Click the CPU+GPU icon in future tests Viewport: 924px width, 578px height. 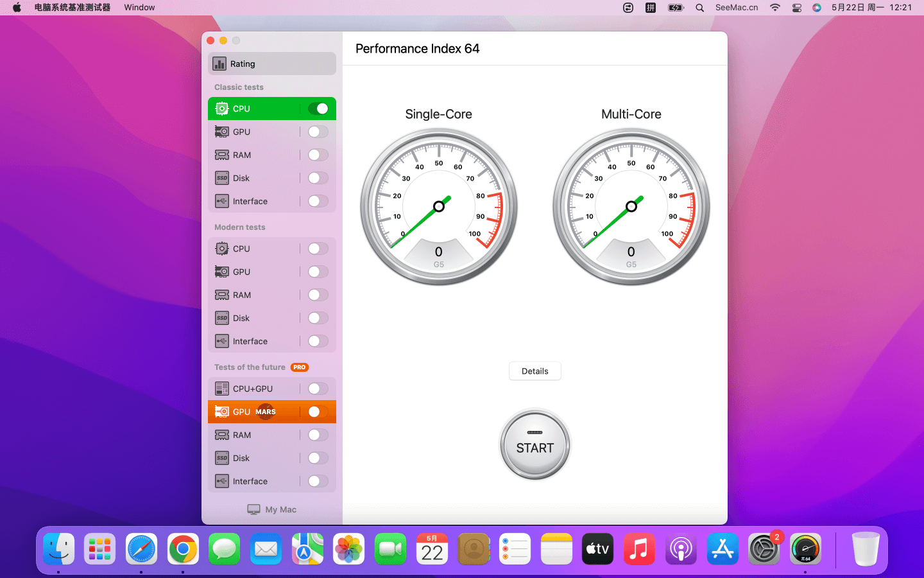[x=222, y=389]
